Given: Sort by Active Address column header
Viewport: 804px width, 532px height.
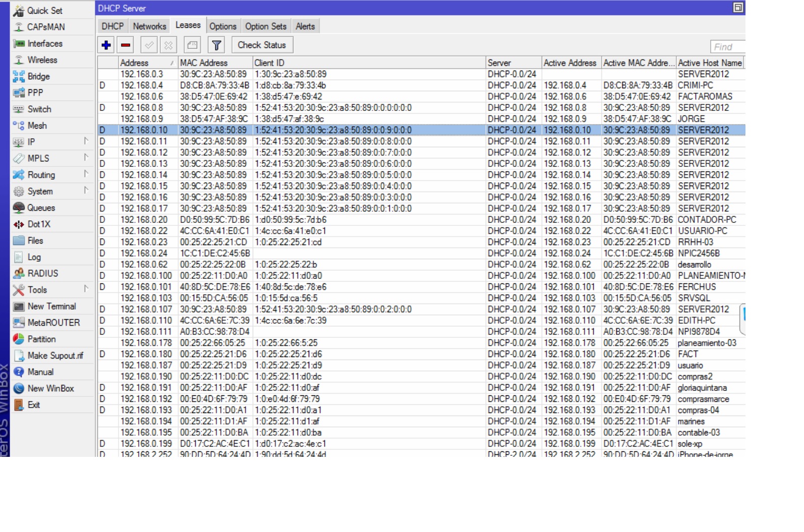Looking at the screenshot, I should coord(571,63).
